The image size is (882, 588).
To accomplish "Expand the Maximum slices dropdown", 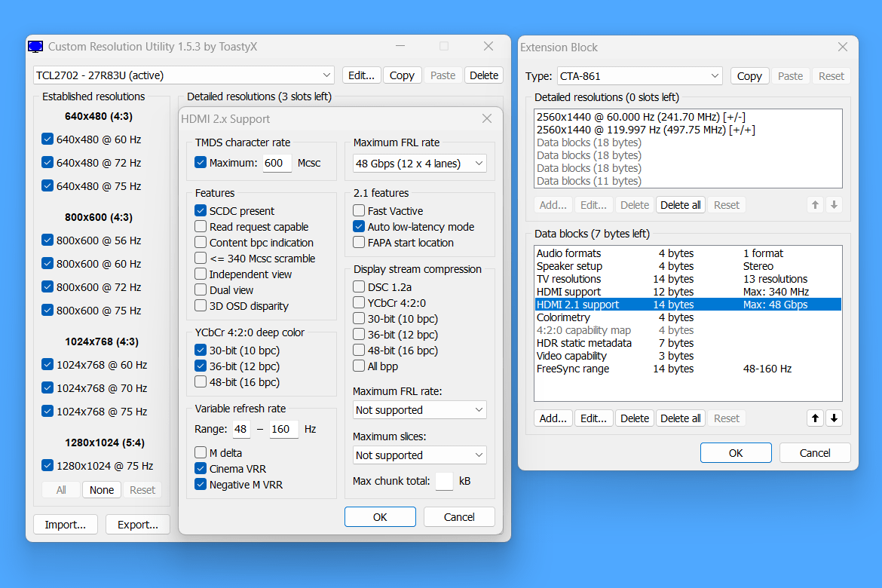I will point(420,455).
